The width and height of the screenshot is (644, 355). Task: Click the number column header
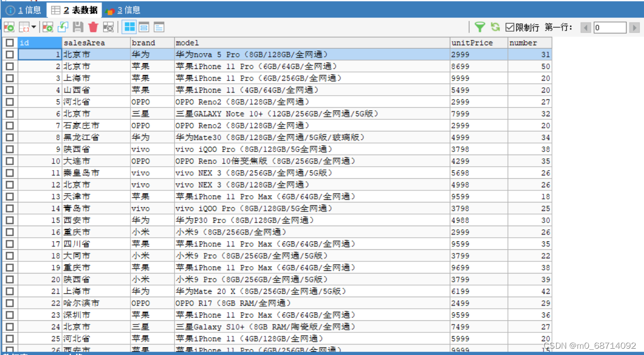coord(530,43)
